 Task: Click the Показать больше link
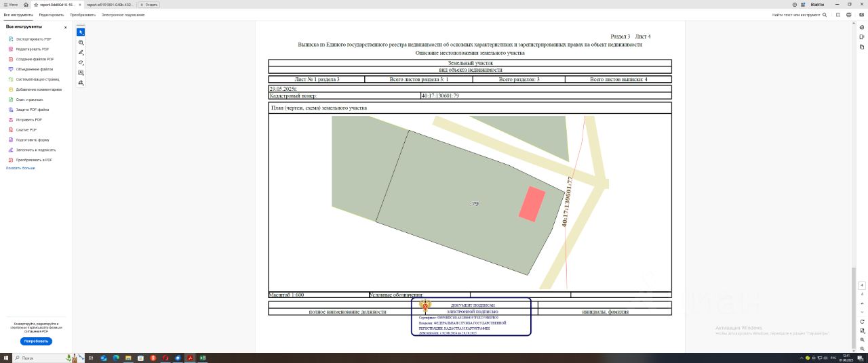point(20,168)
